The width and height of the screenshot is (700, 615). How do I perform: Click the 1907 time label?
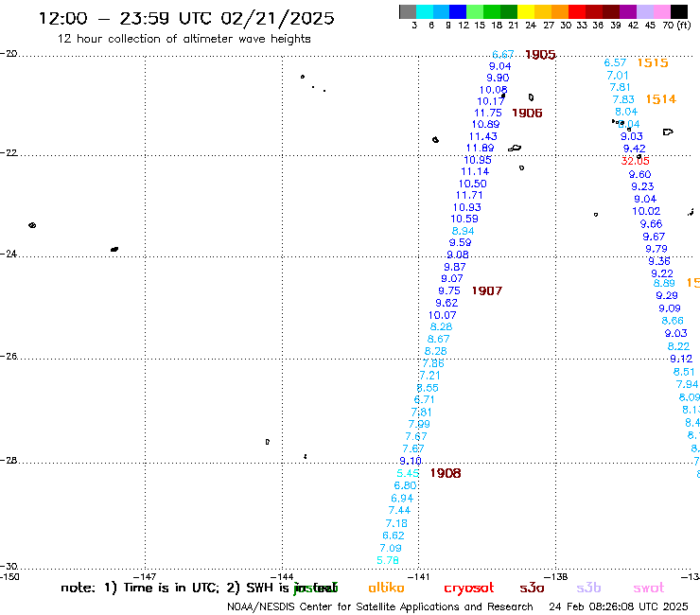487,290
